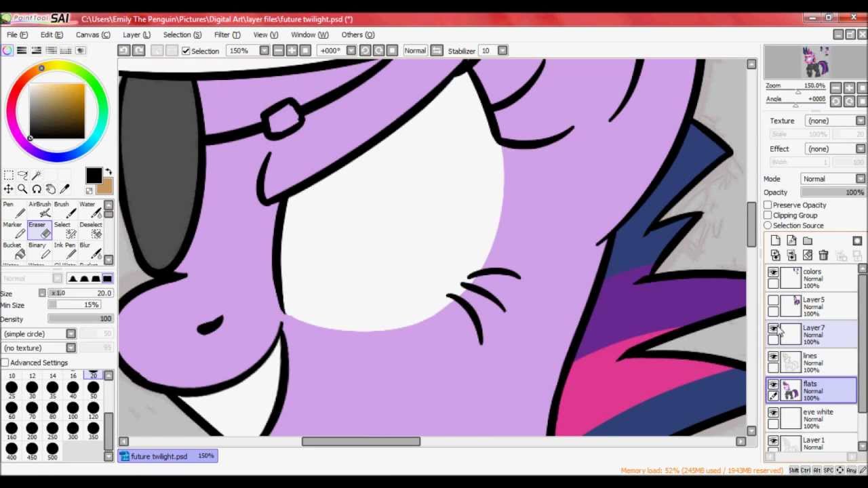Flip canvas view horizontally in toolbar
Image resolution: width=868 pixels, height=488 pixels.
click(x=437, y=50)
